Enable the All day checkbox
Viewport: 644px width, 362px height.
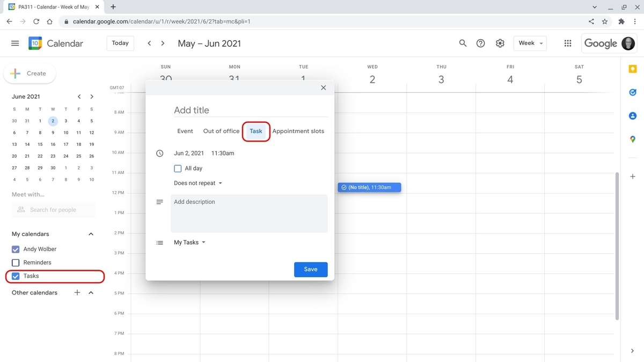pos(178,168)
